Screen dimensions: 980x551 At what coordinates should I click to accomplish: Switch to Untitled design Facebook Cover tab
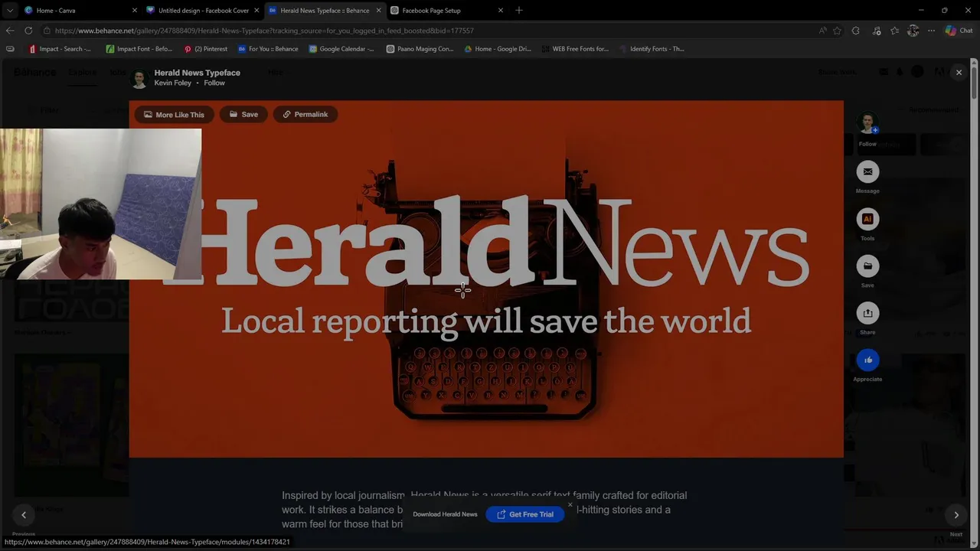(x=204, y=11)
